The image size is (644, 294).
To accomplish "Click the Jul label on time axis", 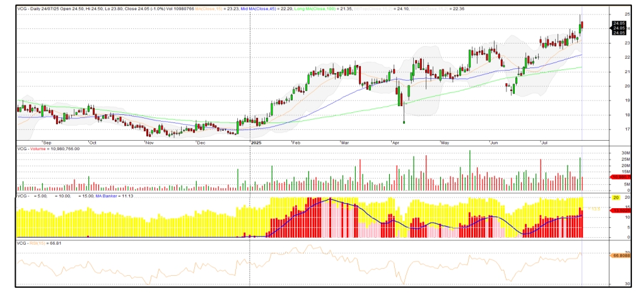I will pyautogui.click(x=544, y=143).
